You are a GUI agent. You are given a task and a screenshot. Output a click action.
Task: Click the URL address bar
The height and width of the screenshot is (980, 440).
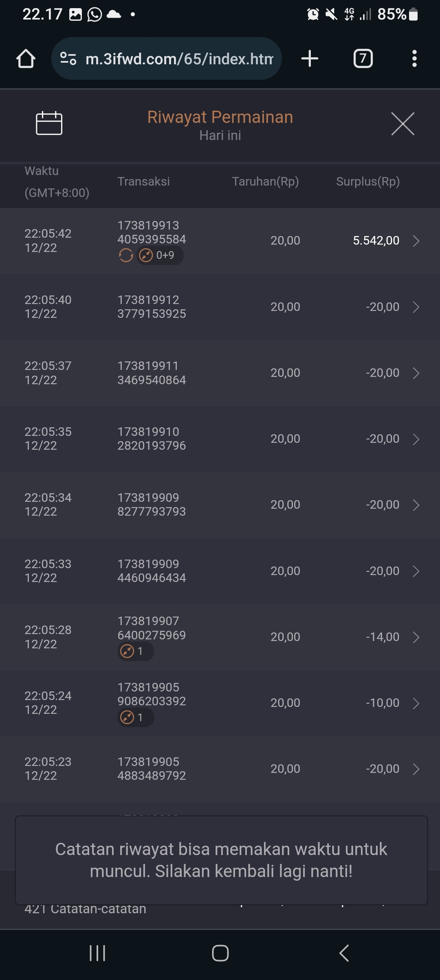[x=179, y=59]
